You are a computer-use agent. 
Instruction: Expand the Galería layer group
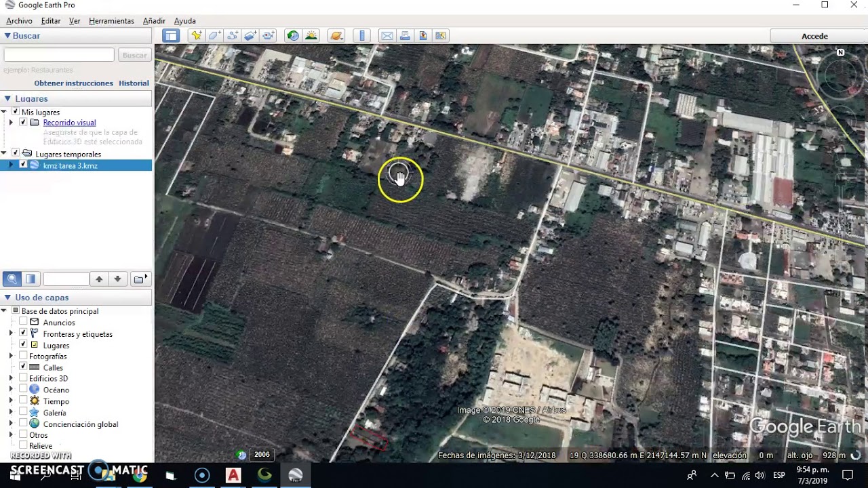(x=11, y=412)
